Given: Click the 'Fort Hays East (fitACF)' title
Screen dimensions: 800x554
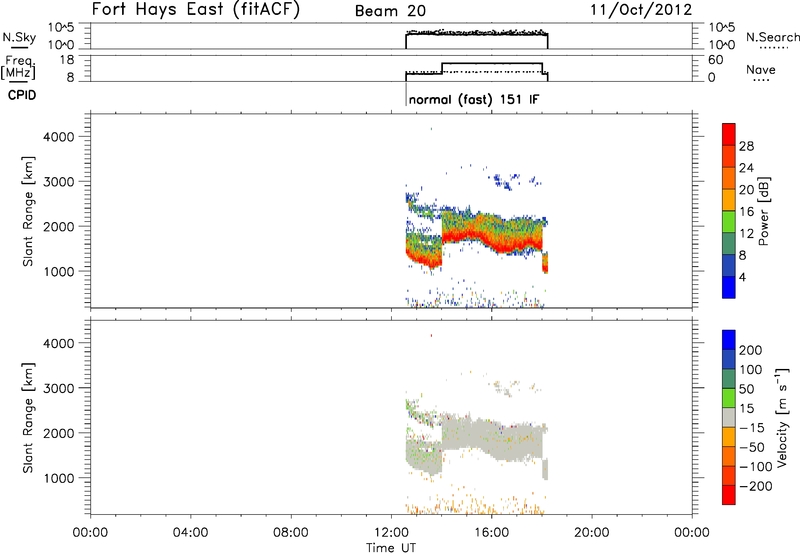Looking at the screenshot, I should [x=195, y=10].
